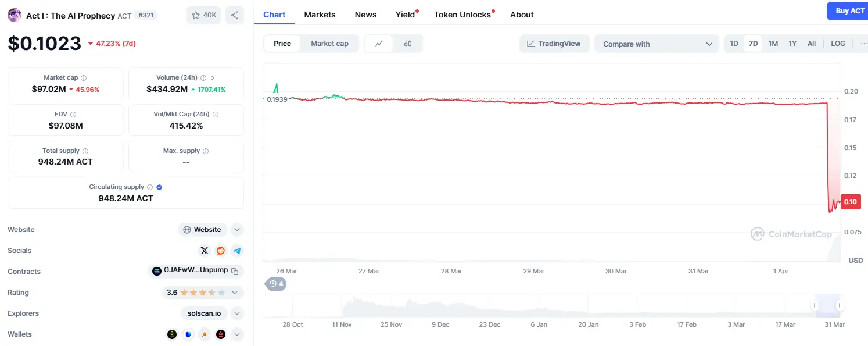Switch chart to Price view

(x=282, y=44)
